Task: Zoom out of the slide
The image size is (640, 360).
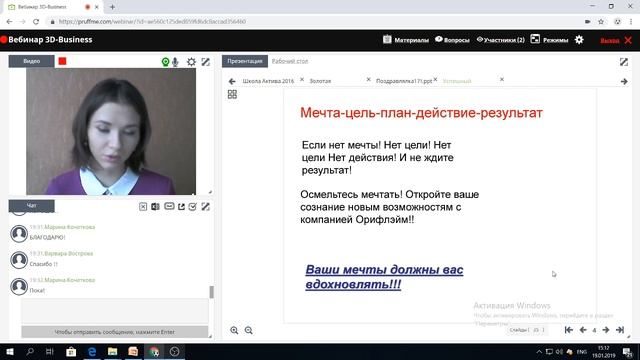Action: (x=249, y=330)
